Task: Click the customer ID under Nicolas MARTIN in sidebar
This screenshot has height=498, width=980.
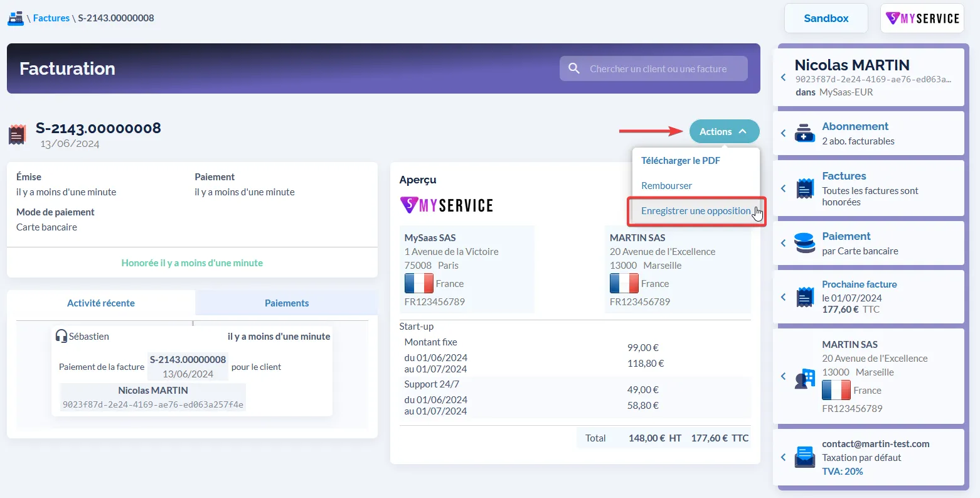Action: click(x=873, y=79)
